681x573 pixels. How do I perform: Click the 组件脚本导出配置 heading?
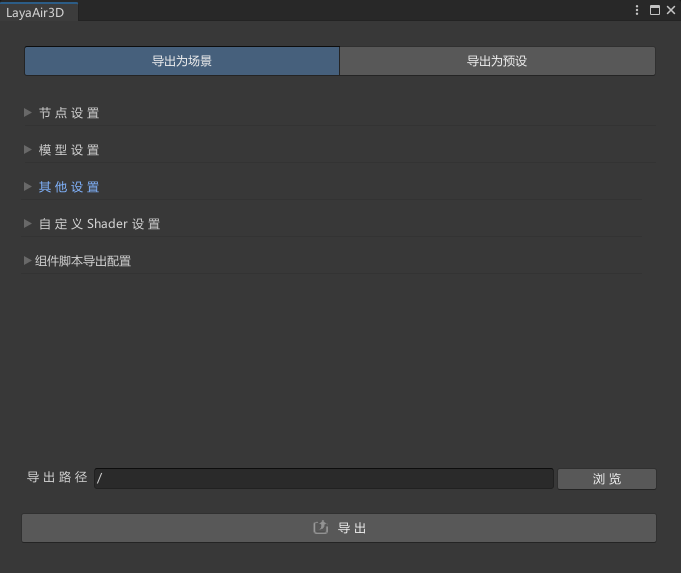coord(83,261)
